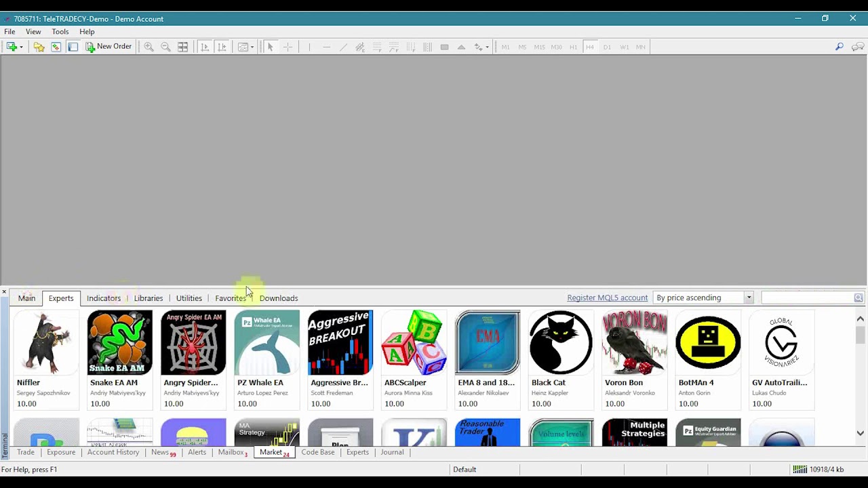Toggle the Navigator panel toolbar icon
The image size is (868, 488).
point(73,47)
